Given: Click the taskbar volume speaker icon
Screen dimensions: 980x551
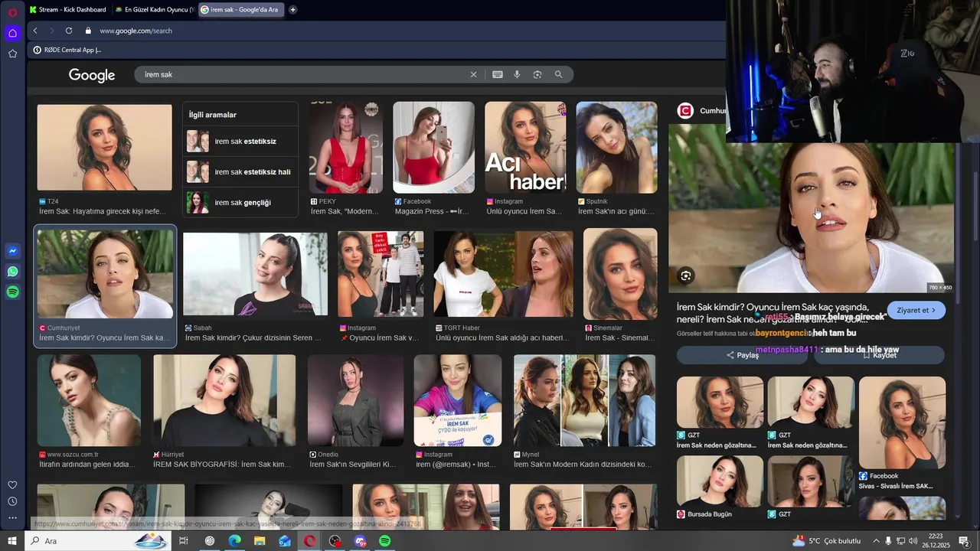Looking at the screenshot, I should coord(913,541).
